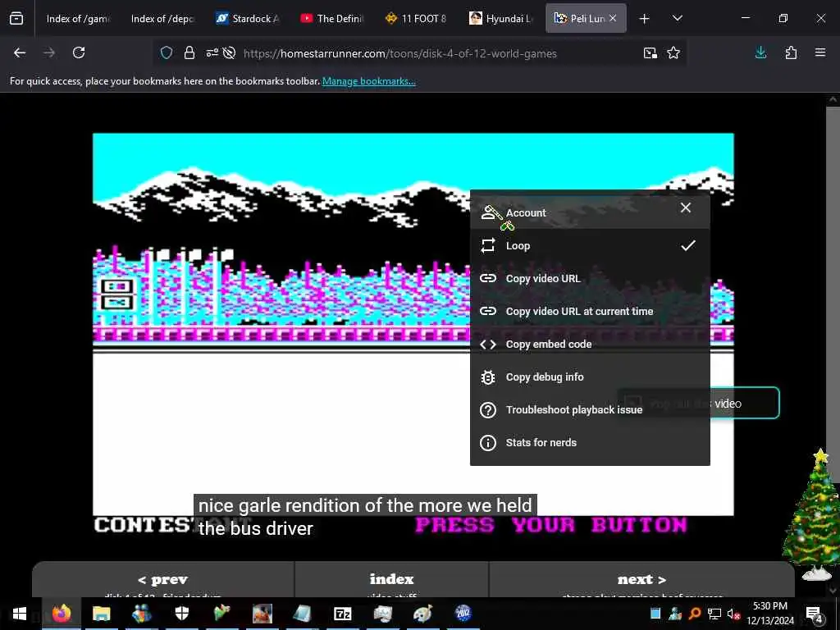Go to the next toon link
This screenshot has width=840, height=630.
[x=641, y=580]
